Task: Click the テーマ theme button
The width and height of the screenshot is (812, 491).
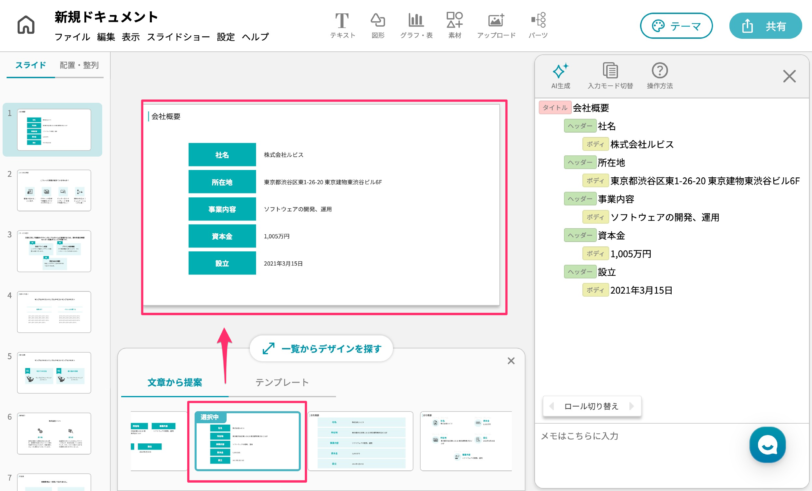Action: (676, 26)
